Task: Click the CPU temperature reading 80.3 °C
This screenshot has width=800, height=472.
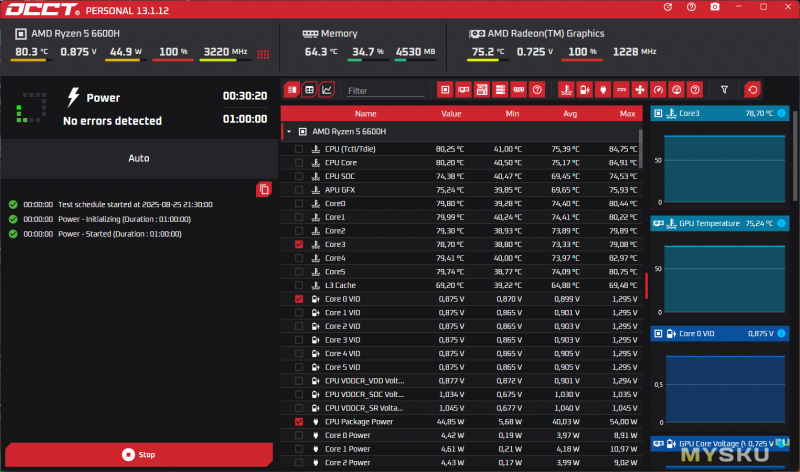Action: pos(31,52)
